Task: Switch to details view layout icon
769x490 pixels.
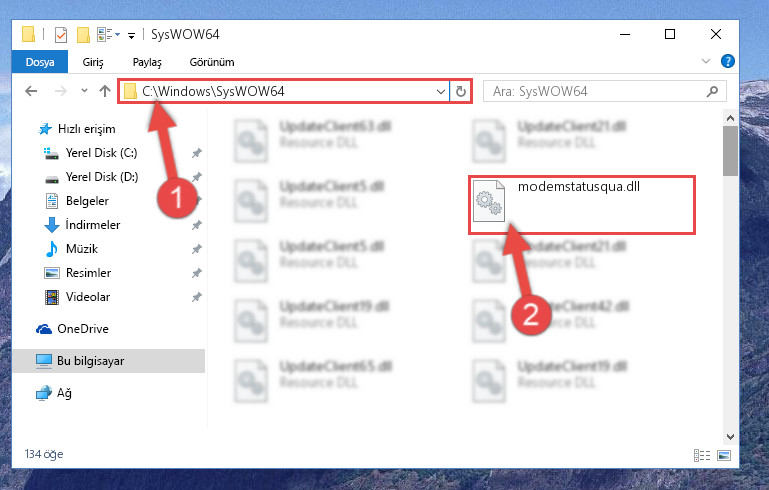Action: pyautogui.click(x=702, y=455)
